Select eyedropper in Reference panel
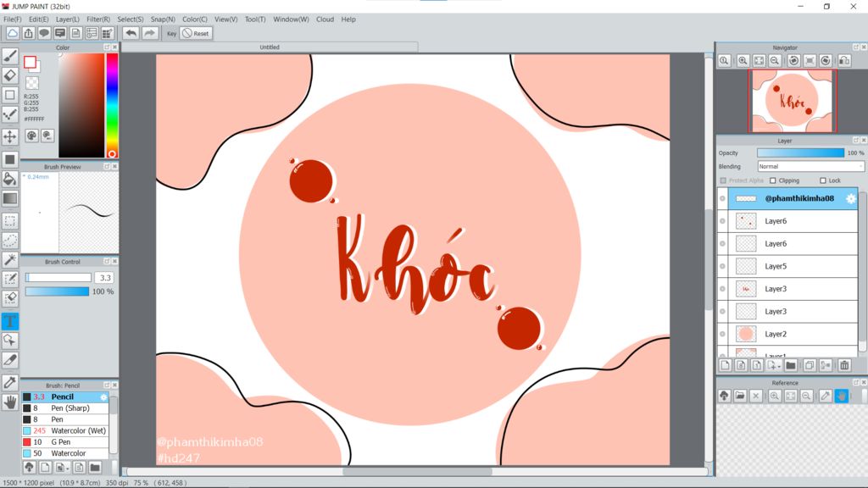The width and height of the screenshot is (868, 488). [x=826, y=396]
